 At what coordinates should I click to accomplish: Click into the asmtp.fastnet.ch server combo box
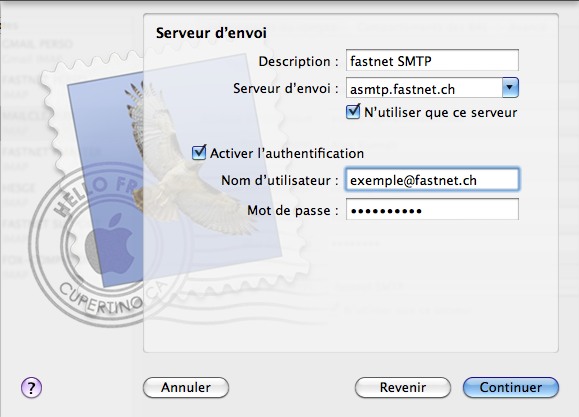[x=424, y=88]
